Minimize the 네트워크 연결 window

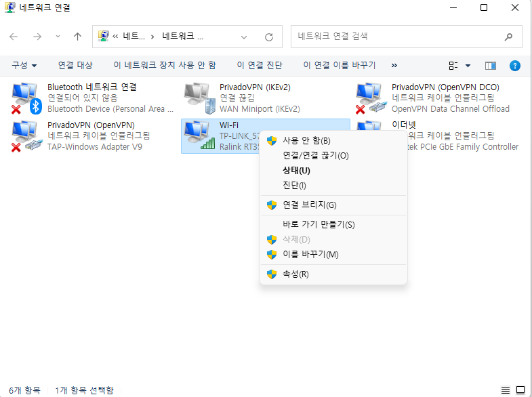[x=453, y=7]
